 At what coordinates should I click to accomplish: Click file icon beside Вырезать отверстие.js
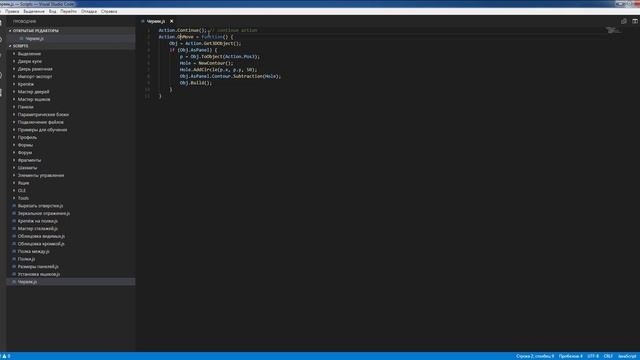tap(14, 206)
